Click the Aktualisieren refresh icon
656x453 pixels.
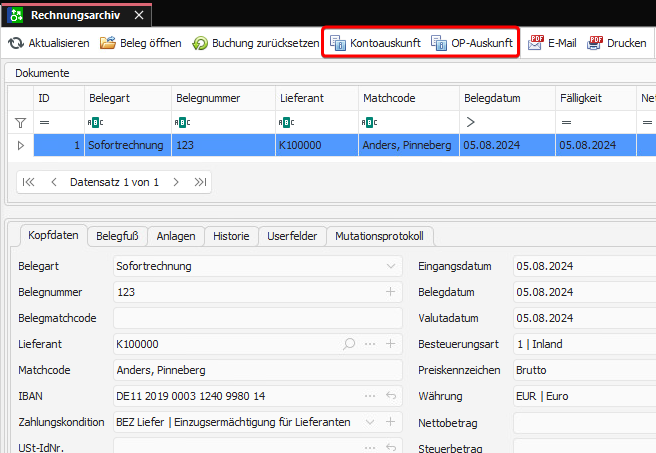(x=16, y=43)
